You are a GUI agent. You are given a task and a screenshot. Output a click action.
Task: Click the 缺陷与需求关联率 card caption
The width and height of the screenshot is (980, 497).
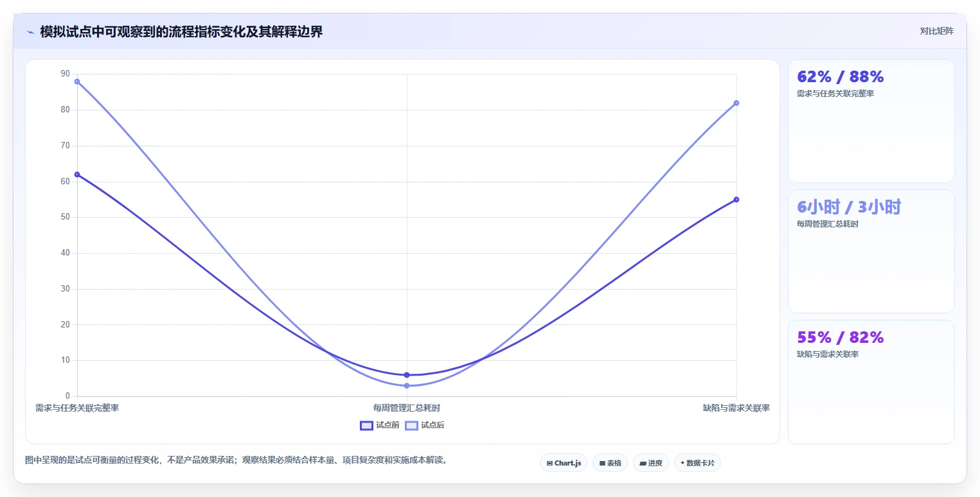[x=828, y=354]
